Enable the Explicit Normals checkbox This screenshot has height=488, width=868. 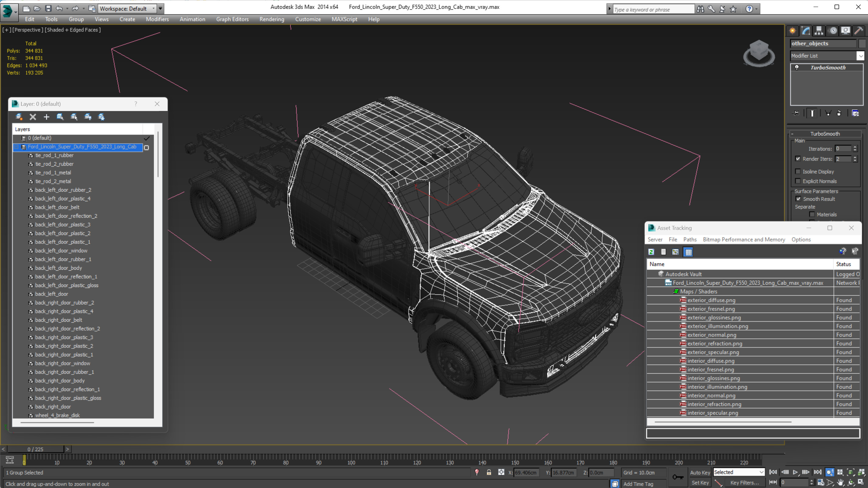pyautogui.click(x=798, y=181)
